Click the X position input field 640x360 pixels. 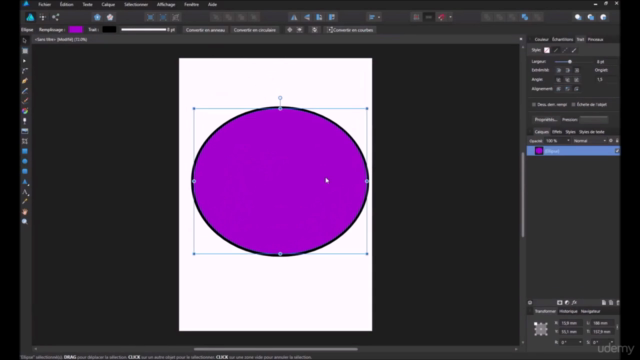pos(570,323)
